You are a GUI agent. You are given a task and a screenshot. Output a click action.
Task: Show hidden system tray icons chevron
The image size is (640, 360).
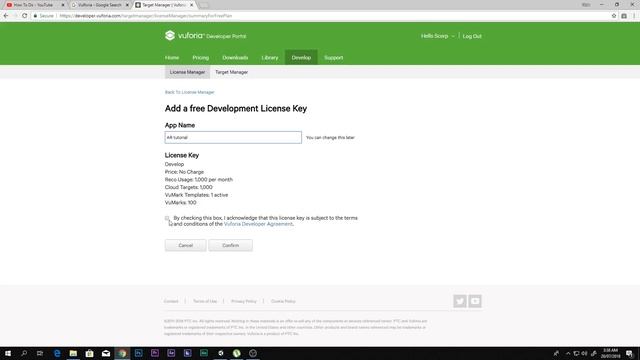(x=568, y=353)
